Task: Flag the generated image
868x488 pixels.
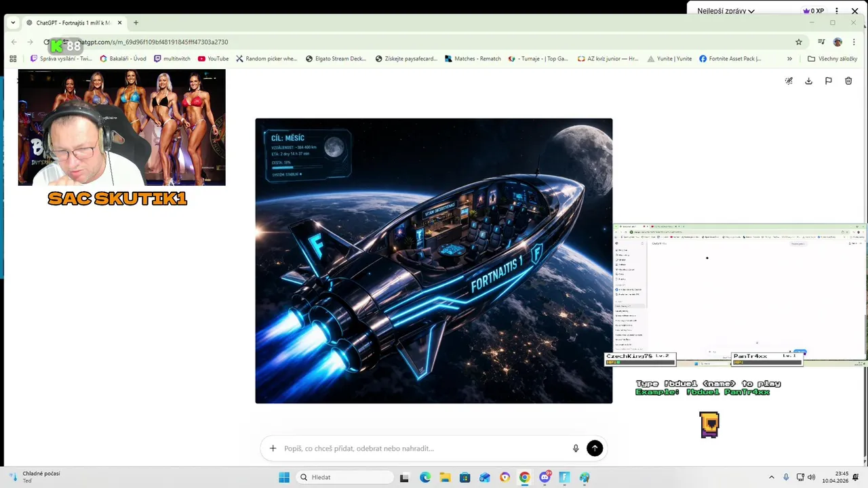Action: point(828,81)
